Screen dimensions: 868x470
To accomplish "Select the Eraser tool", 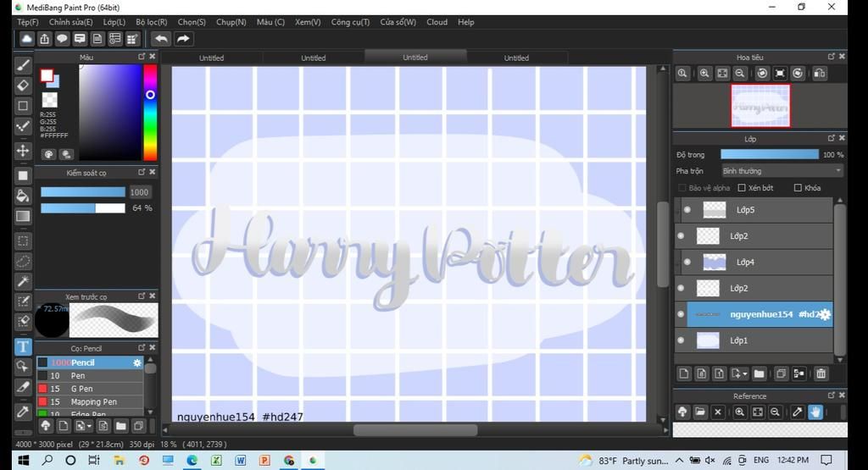I will pyautogui.click(x=23, y=86).
